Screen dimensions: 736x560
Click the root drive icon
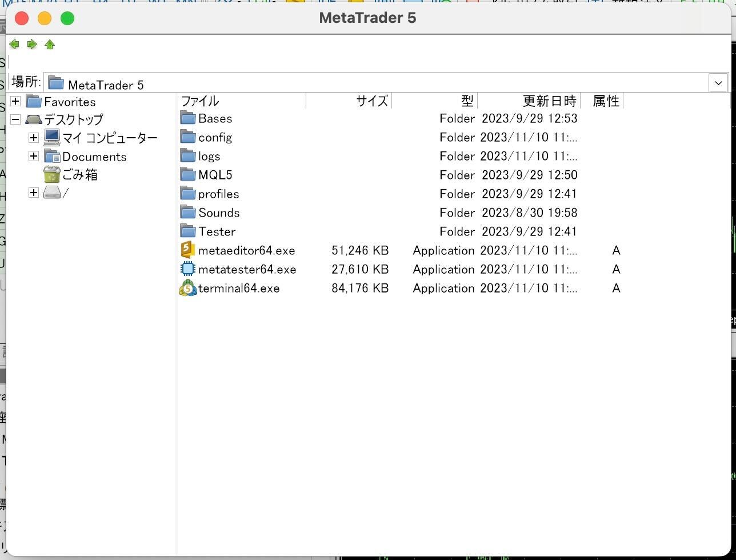(x=52, y=193)
